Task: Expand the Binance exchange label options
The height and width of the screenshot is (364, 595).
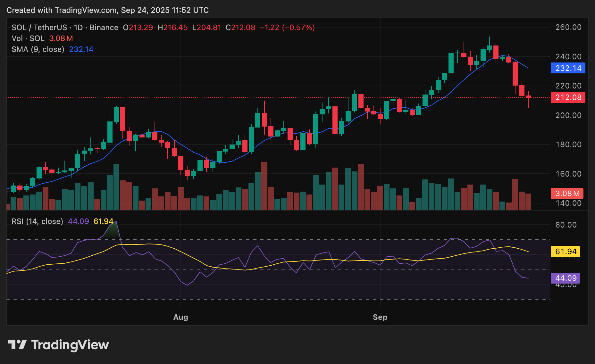Action: point(104,28)
